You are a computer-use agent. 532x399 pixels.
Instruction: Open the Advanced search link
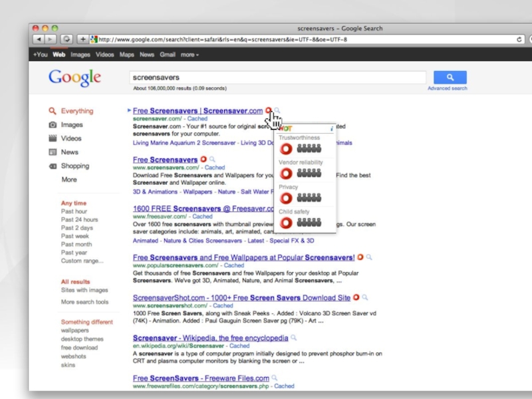[447, 88]
